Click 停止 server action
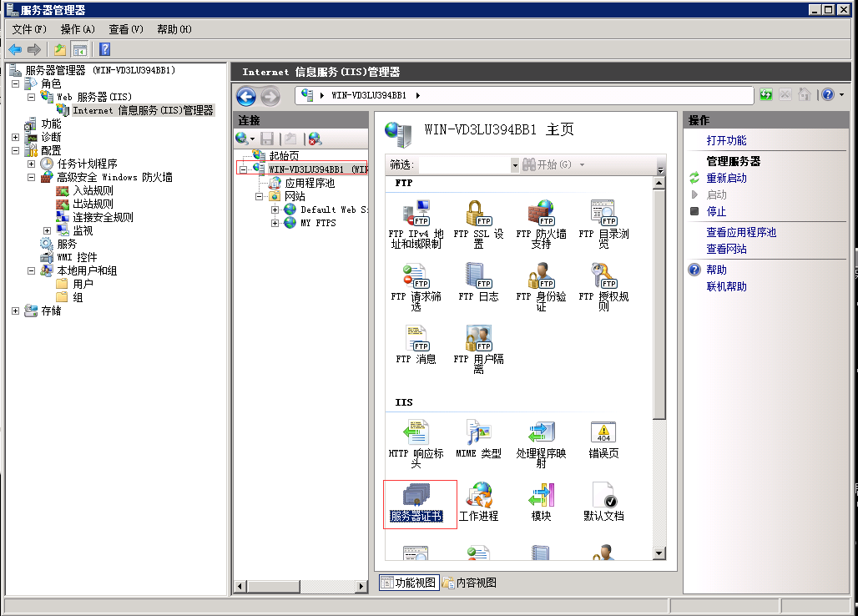The height and width of the screenshot is (616, 858). point(716,211)
